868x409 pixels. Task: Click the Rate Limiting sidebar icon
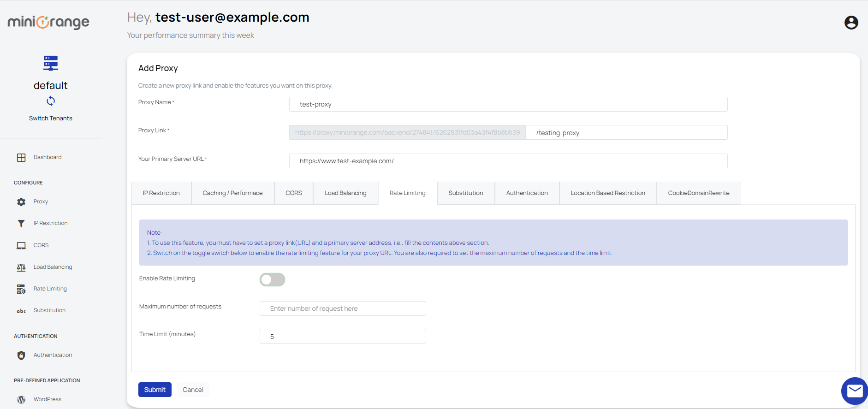click(x=21, y=289)
